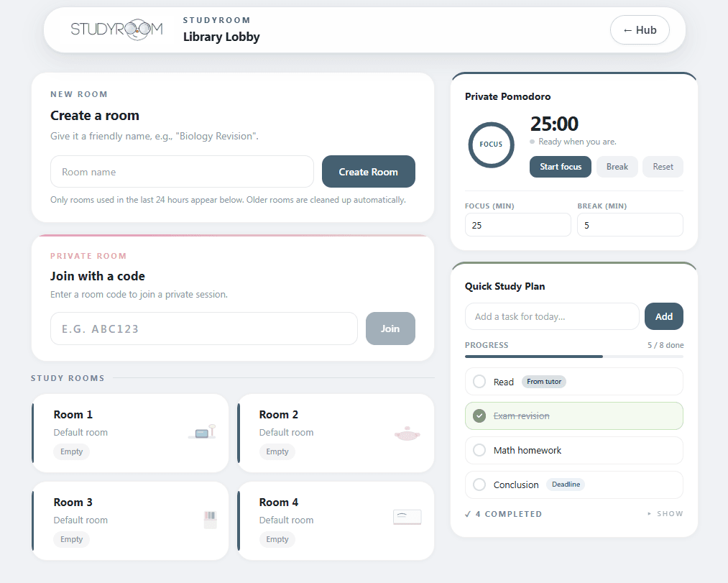728x583 pixels.
Task: Click the Focus minutes field
Action: (517, 225)
